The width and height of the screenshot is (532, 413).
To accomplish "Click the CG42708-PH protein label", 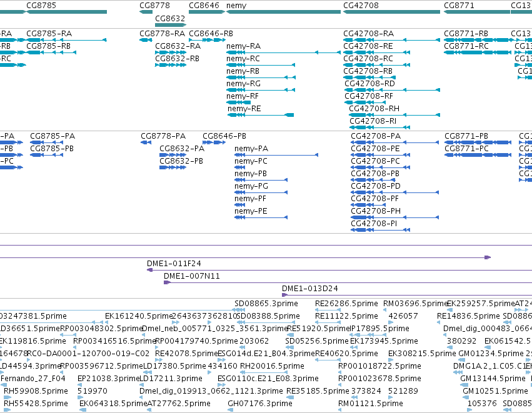I will click(376, 212).
